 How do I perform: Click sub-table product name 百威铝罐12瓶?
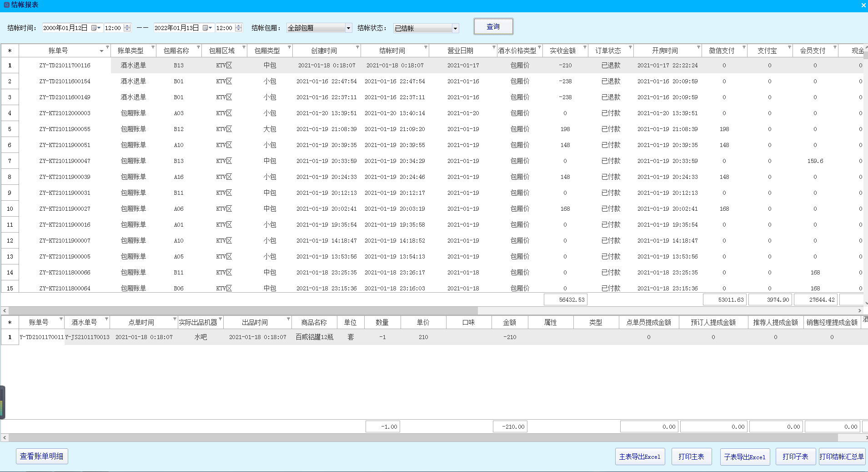(314, 337)
